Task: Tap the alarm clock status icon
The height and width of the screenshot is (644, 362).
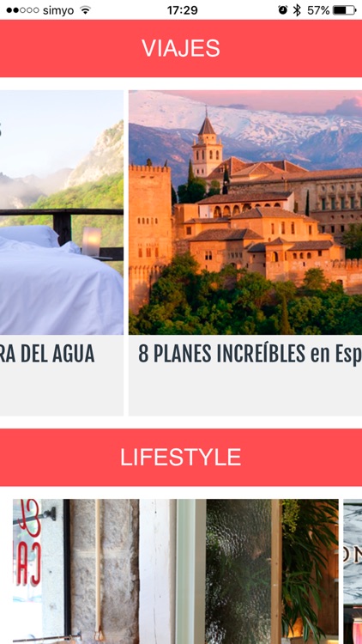Action: (x=283, y=9)
